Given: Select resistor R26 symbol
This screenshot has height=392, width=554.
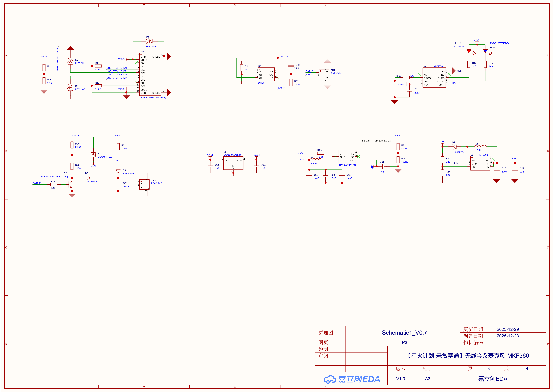Looking at the screenshot, I should [72, 166].
